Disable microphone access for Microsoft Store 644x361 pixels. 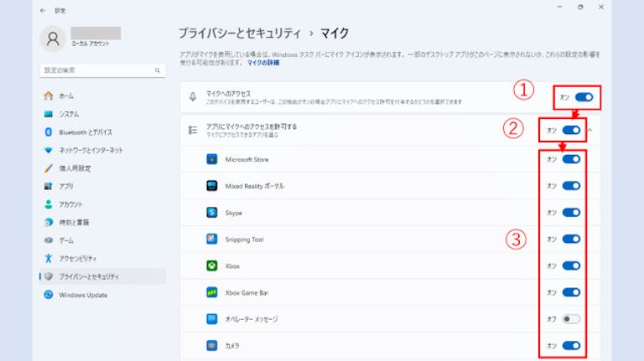pyautogui.click(x=571, y=159)
